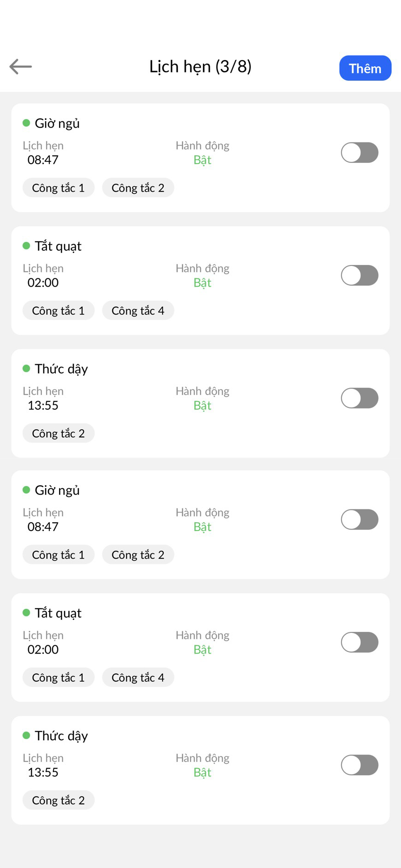The height and width of the screenshot is (868, 401).
Task: Tap the 02:00 time in first Tắt quạt card
Action: pyautogui.click(x=43, y=283)
